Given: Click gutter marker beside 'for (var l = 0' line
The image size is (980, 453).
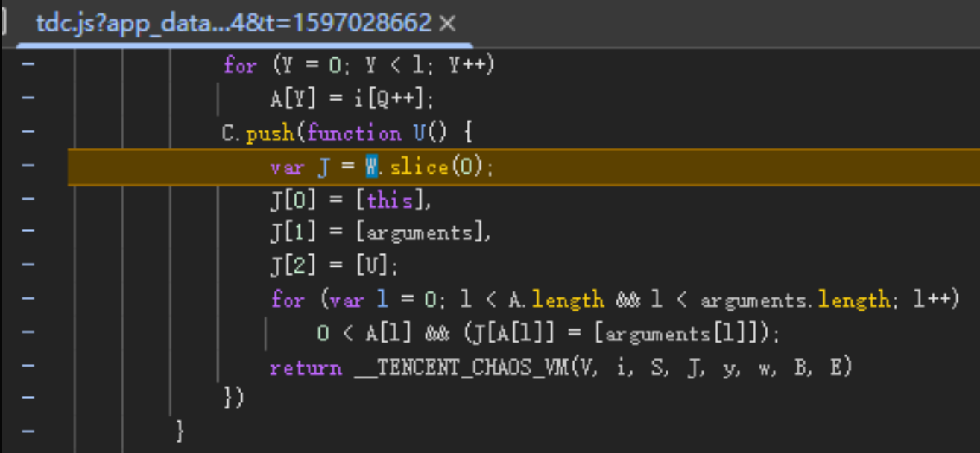Looking at the screenshot, I should [x=28, y=300].
